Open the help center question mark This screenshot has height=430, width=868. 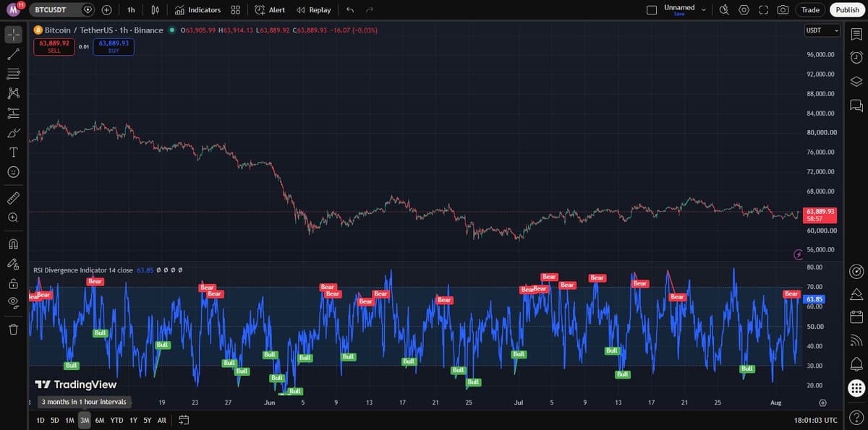pyautogui.click(x=856, y=416)
